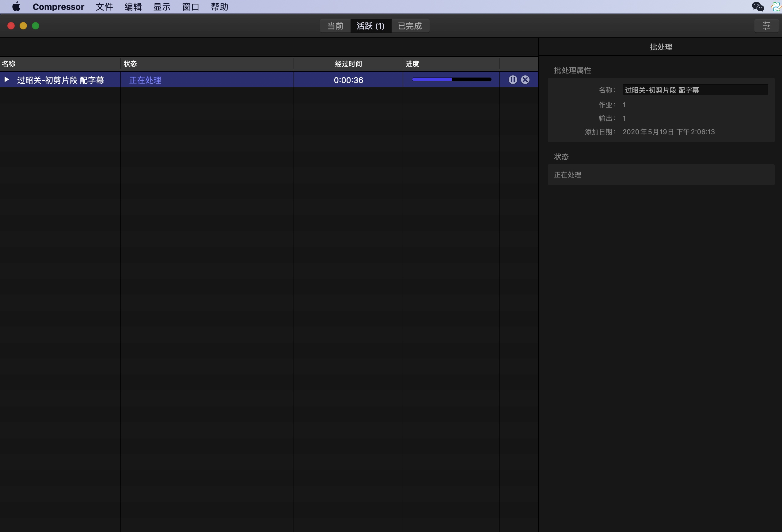Open the 窗口 menu
This screenshot has width=782, height=532.
[x=191, y=7]
